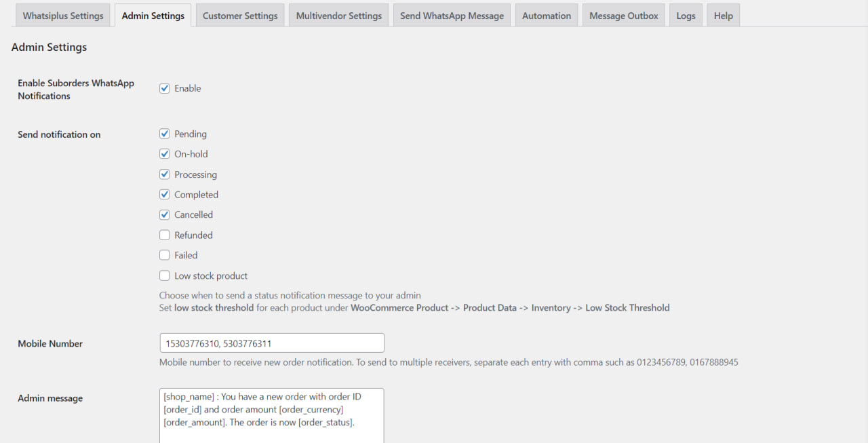This screenshot has width=868, height=443.
Task: Disable Cancelled order notifications
Action: pyautogui.click(x=164, y=214)
